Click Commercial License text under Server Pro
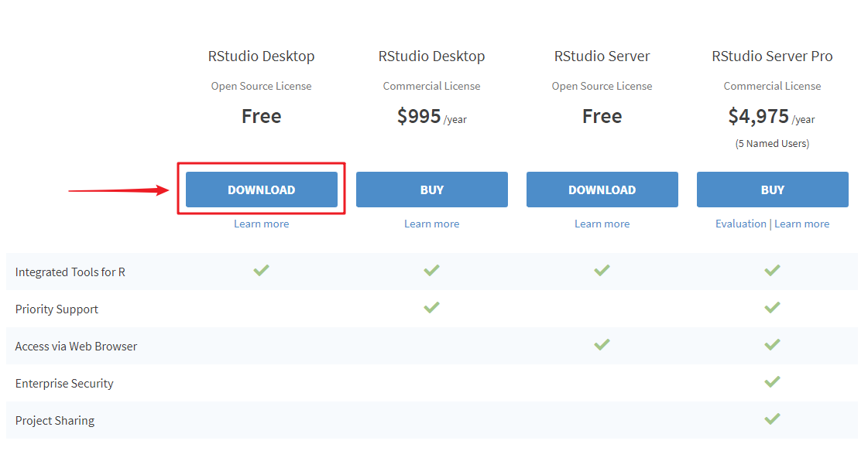Screen dimensions: 868x451 tap(772, 87)
